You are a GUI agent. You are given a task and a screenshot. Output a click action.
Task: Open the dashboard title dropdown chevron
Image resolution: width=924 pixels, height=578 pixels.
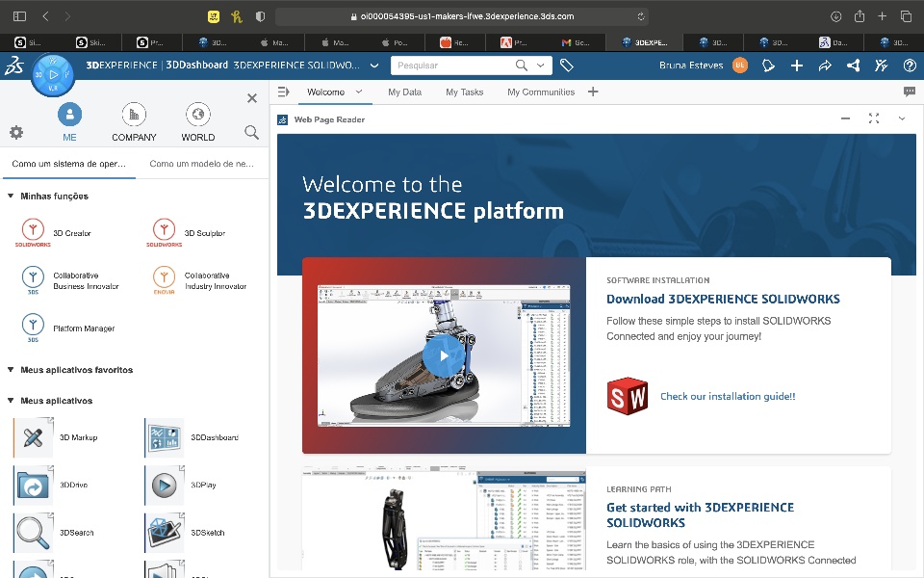374,66
